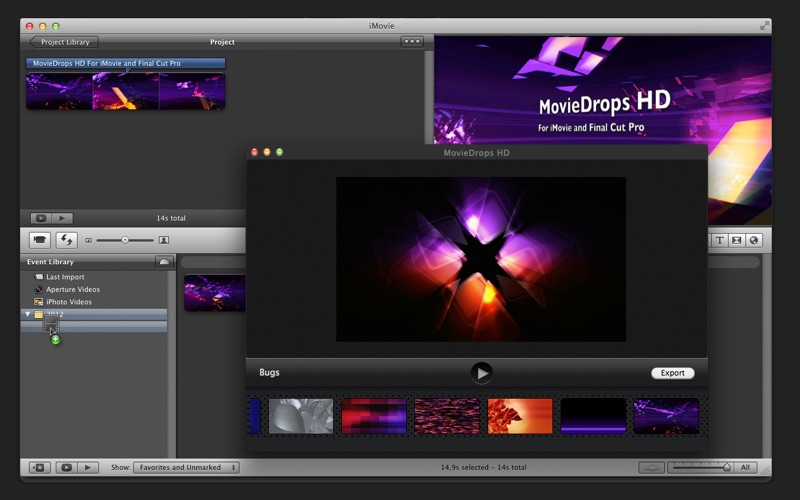Open the camera import button
The width and height of the screenshot is (800, 500).
40,240
